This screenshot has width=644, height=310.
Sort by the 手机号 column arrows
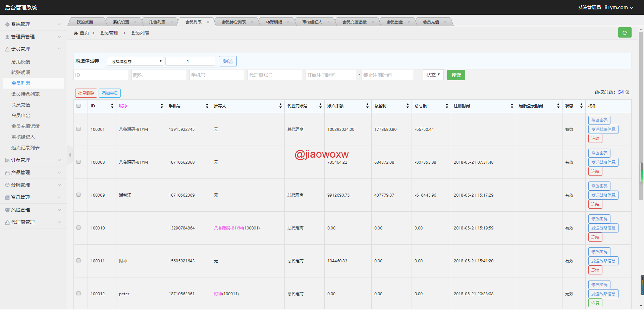pos(207,106)
